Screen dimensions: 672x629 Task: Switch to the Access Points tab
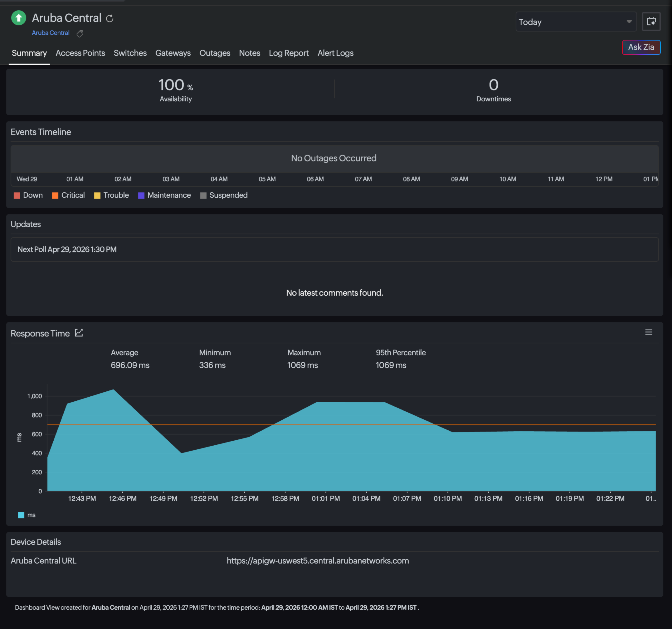pyautogui.click(x=80, y=53)
